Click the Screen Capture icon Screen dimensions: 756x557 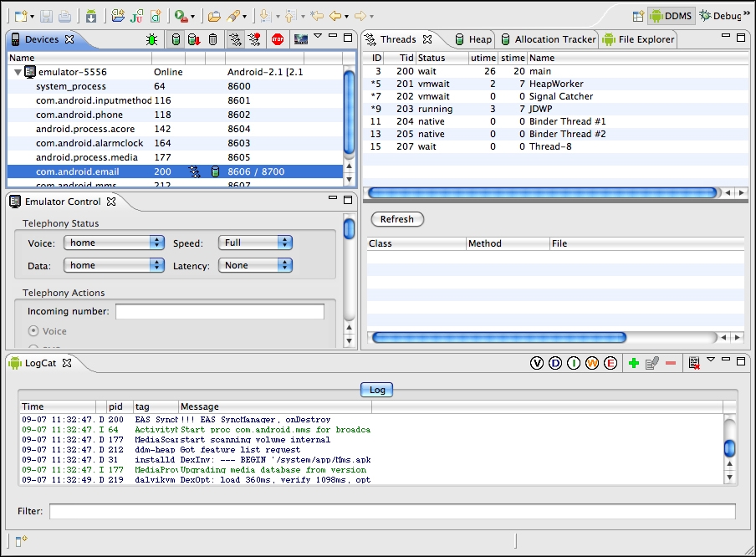(301, 39)
